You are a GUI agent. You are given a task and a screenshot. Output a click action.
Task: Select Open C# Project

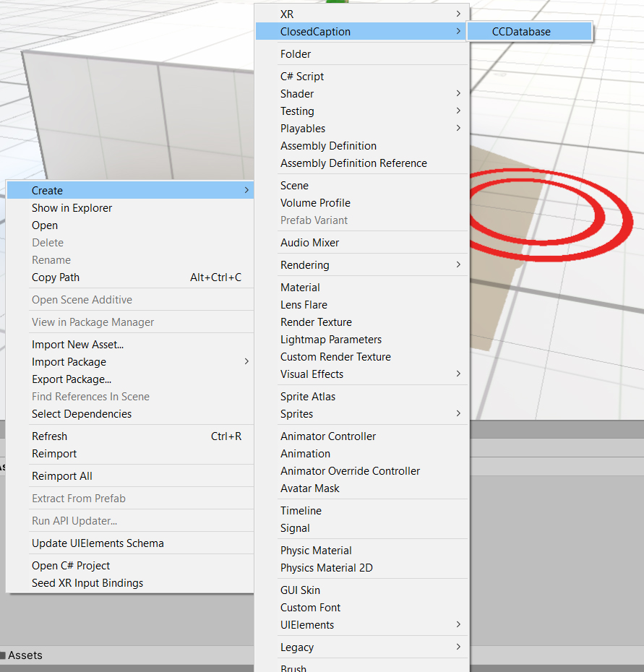(x=71, y=566)
